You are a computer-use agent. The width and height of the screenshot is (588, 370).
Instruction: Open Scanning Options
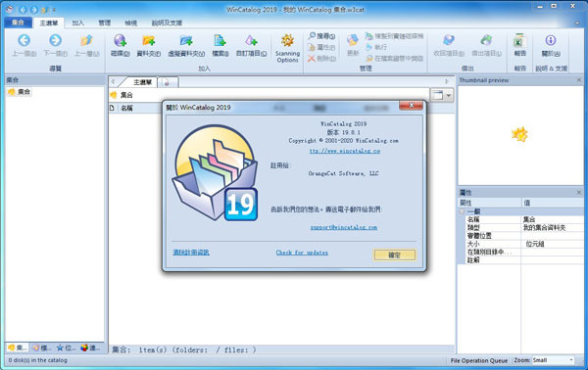click(287, 48)
